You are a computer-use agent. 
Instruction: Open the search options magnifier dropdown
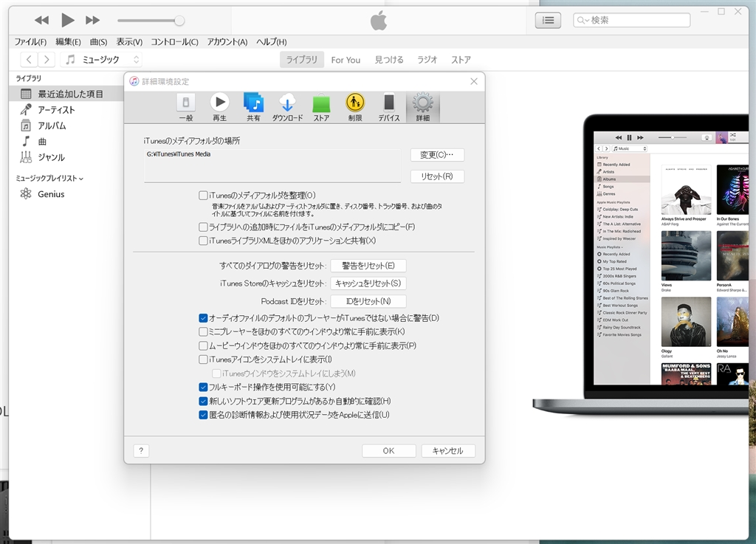[x=583, y=20]
